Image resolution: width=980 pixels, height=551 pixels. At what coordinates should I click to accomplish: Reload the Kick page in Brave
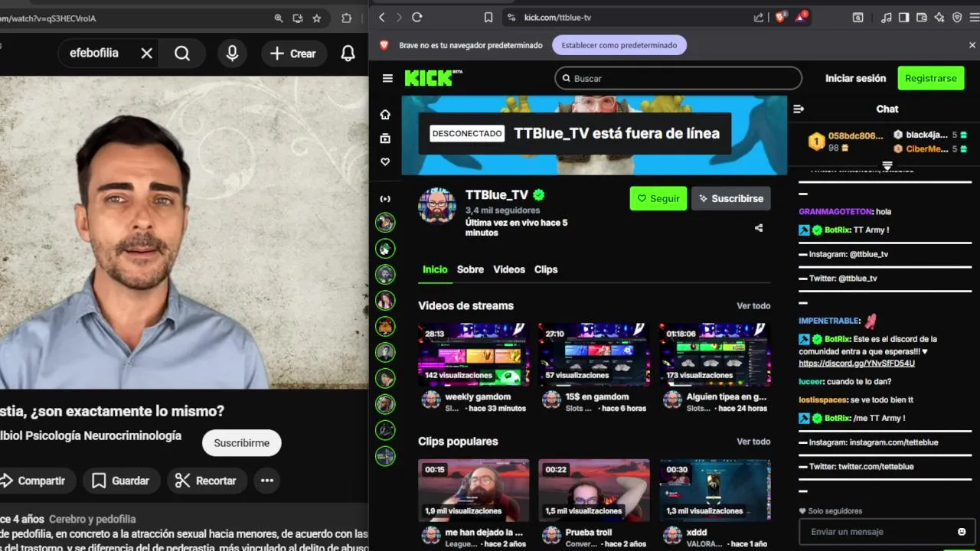click(416, 17)
